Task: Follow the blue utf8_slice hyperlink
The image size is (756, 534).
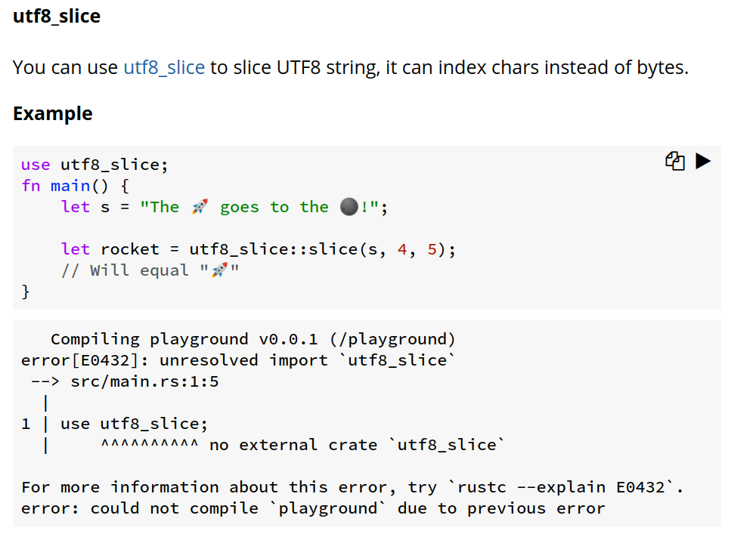Action: point(163,67)
